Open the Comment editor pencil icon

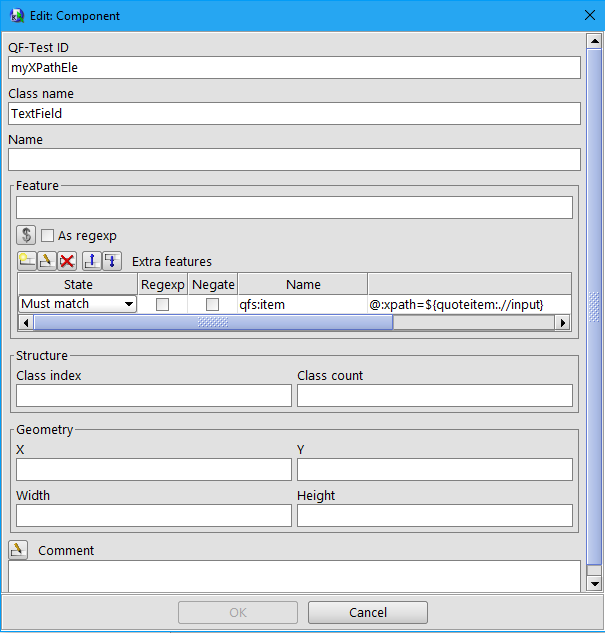point(18,550)
